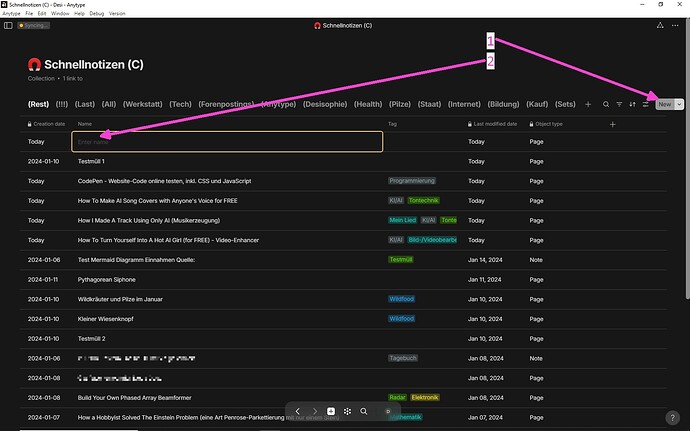This screenshot has height=431, width=690.
Task: Open 'Pythagorean Siphone' row
Action: (x=343, y=280)
